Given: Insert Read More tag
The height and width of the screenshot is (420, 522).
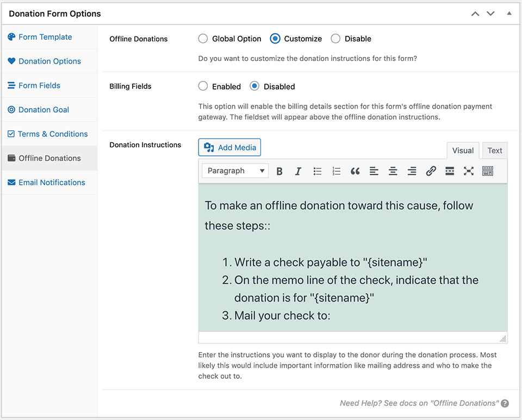Looking at the screenshot, I should [x=450, y=171].
